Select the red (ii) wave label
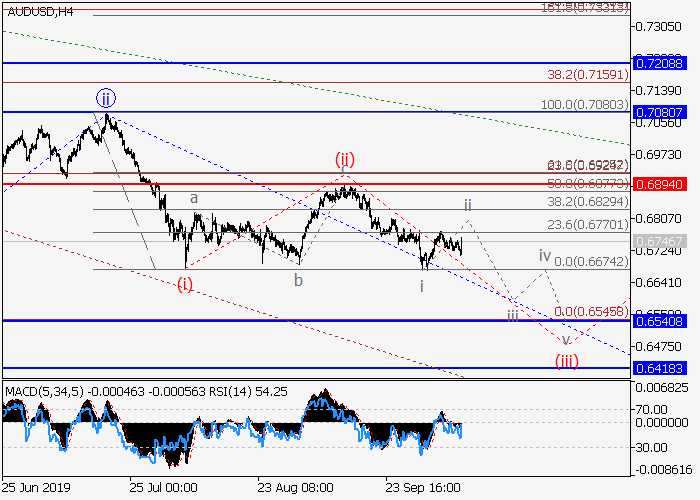 coord(345,159)
